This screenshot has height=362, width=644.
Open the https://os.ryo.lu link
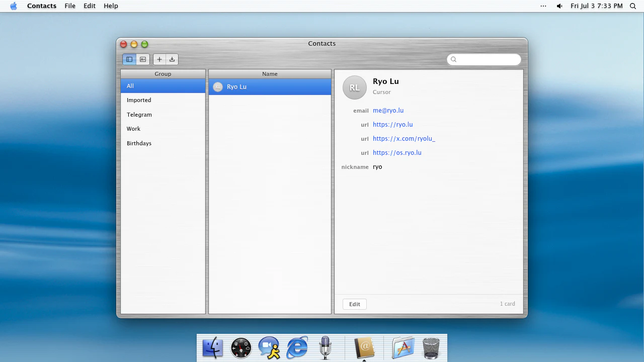pos(397,153)
